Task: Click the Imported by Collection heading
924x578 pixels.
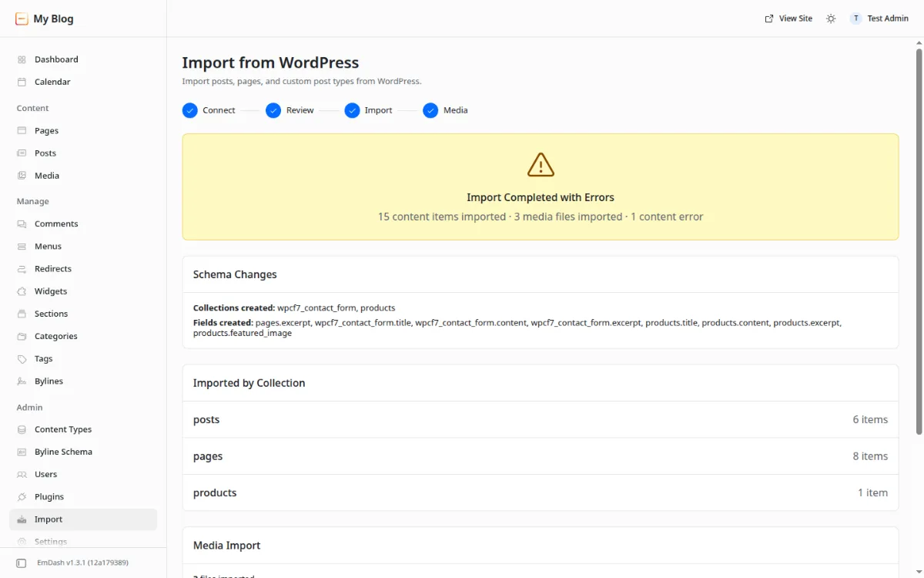Action: coord(249,383)
